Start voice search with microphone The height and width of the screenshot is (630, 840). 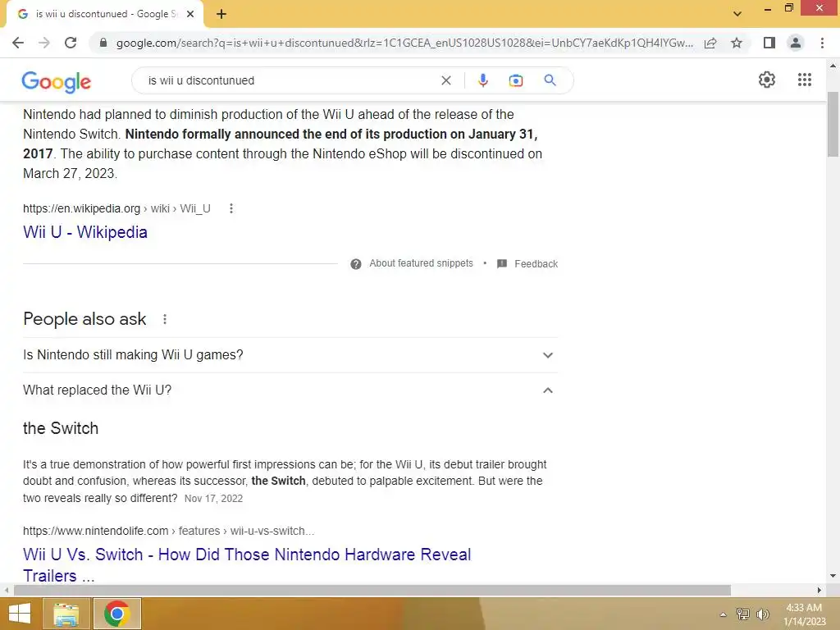click(482, 80)
